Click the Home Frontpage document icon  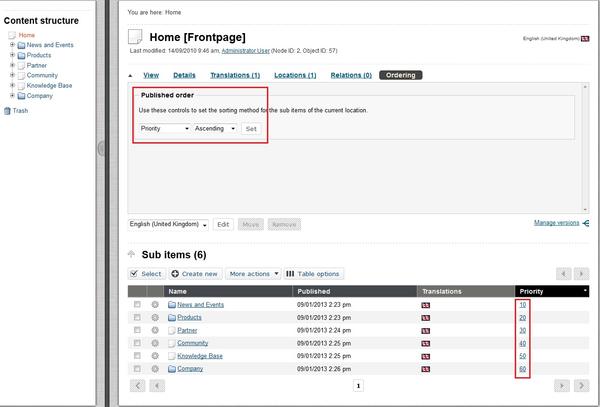tap(135, 37)
